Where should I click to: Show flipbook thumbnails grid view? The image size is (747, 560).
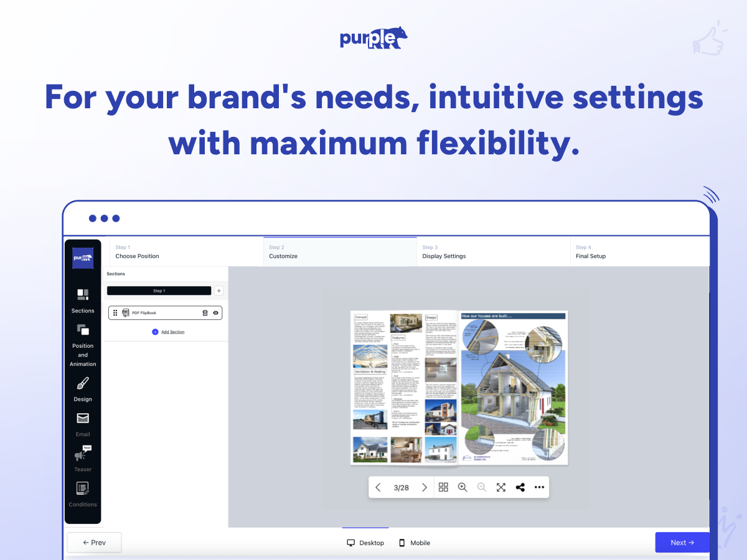coord(443,488)
